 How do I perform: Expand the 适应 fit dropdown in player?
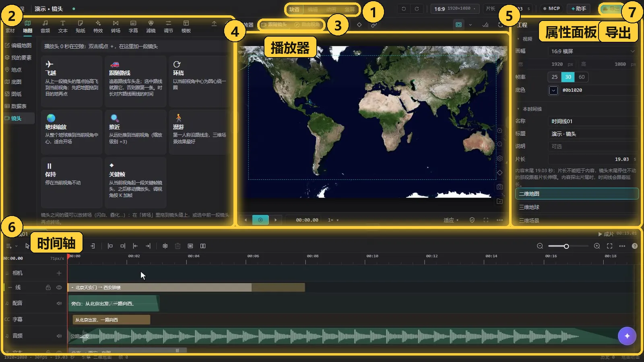click(x=451, y=220)
